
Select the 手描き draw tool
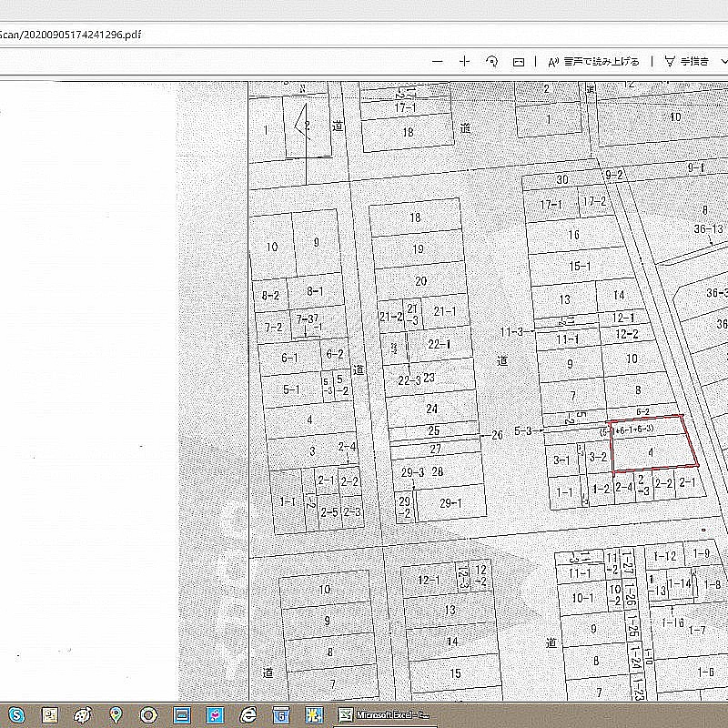tap(687, 61)
